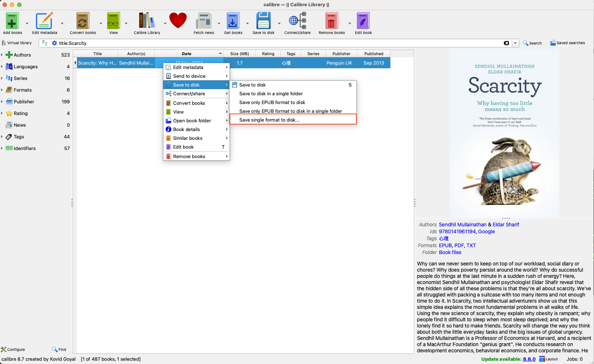Select the News category in sidebar

tap(20, 125)
